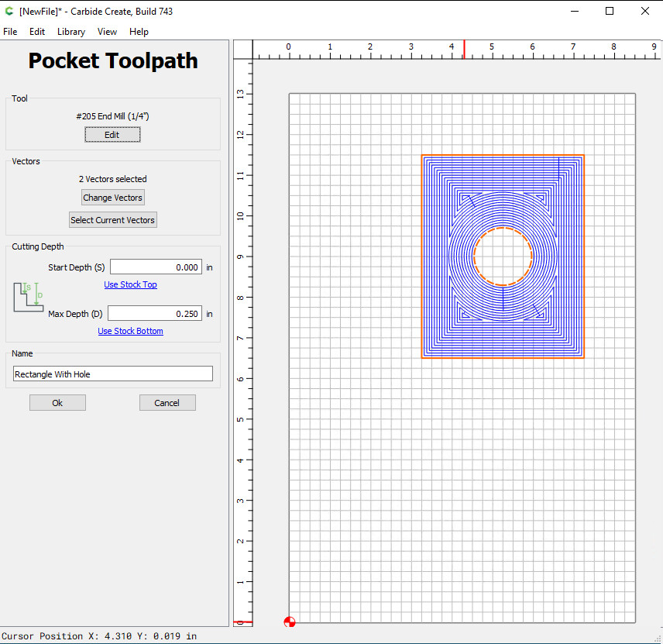
Task: Cancel the pocket toolpath dialog
Action: (x=167, y=403)
